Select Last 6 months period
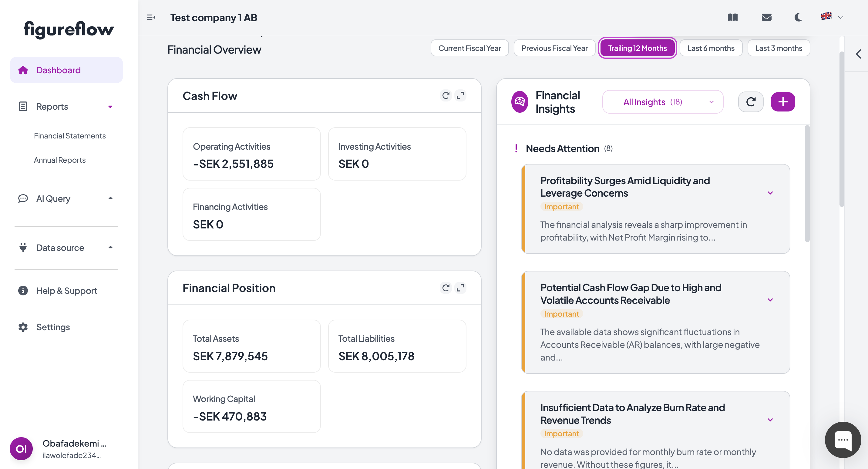The image size is (868, 469). 711,48
